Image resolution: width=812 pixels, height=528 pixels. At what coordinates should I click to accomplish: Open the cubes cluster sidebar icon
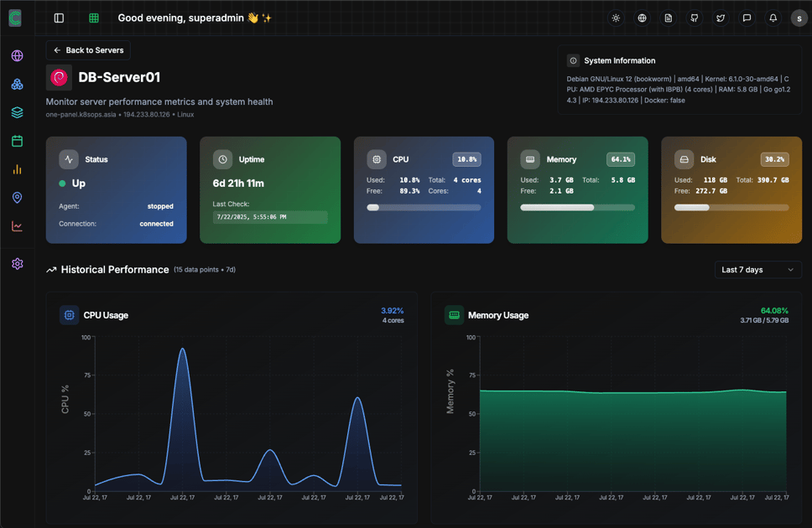point(17,84)
